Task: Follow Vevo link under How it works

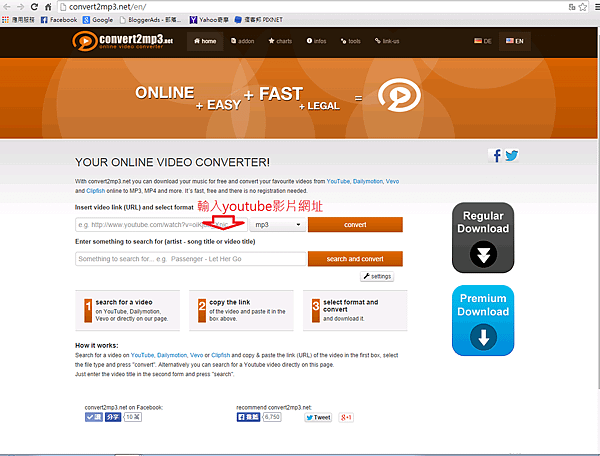Action: tap(196, 355)
